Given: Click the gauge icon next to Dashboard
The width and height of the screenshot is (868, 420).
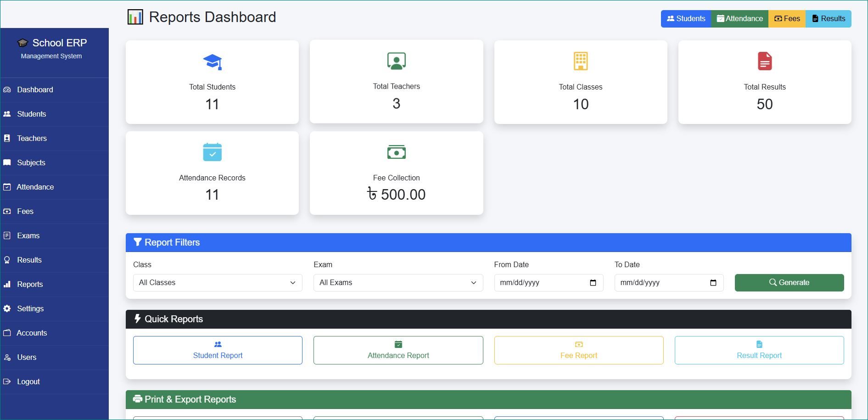Looking at the screenshot, I should pos(7,90).
